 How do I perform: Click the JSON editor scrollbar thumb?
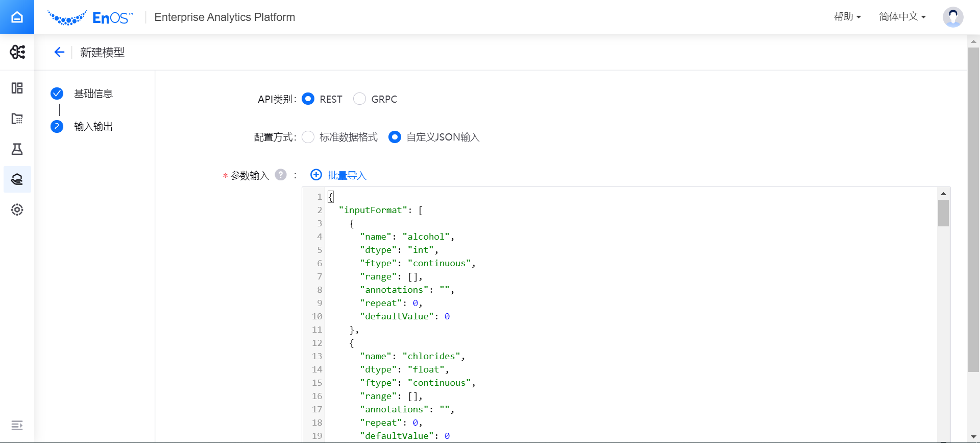pyautogui.click(x=943, y=213)
